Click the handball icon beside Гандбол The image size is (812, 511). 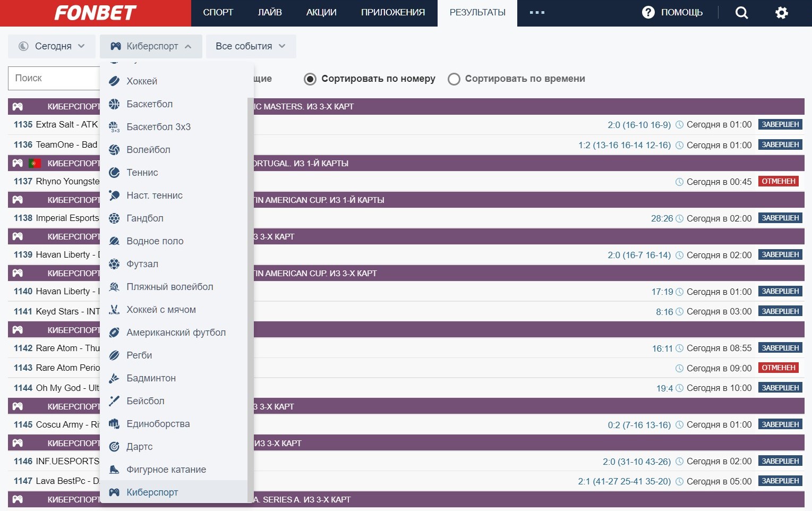click(x=114, y=218)
